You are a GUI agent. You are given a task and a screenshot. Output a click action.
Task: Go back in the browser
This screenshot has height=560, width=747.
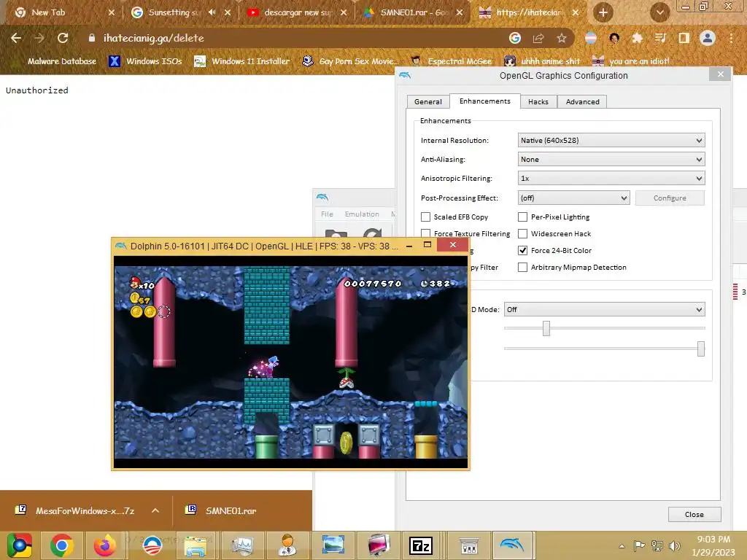(x=16, y=38)
